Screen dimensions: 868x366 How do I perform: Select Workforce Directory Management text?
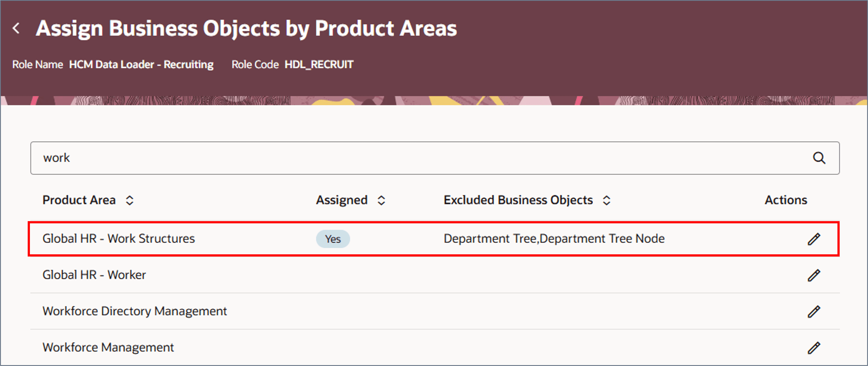pos(135,311)
